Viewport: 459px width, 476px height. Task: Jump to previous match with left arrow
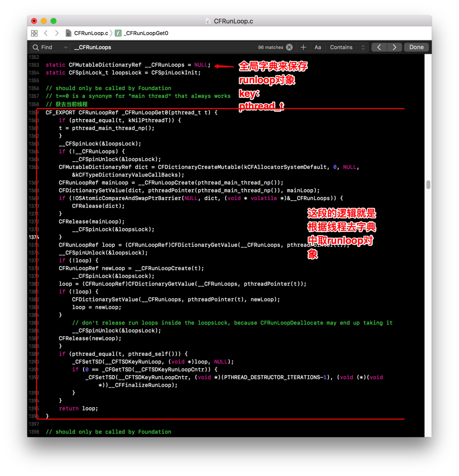coord(379,47)
